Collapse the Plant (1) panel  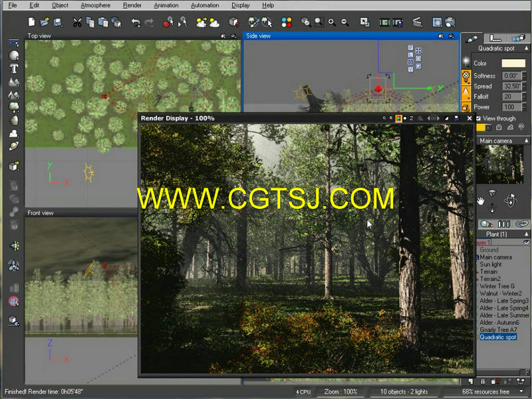(x=526, y=234)
